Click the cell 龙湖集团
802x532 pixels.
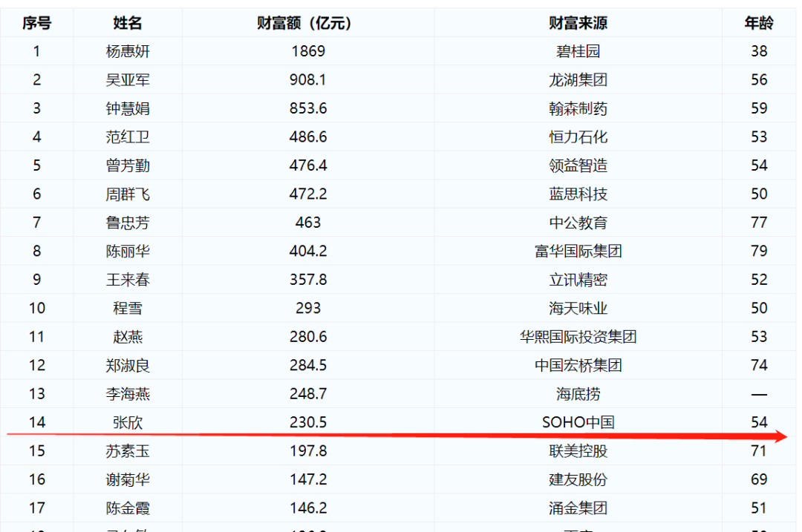[x=578, y=79]
